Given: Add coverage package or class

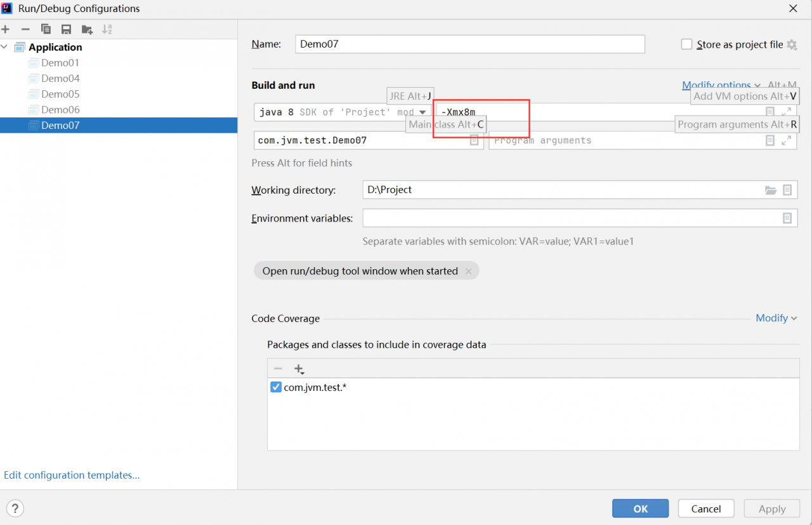Looking at the screenshot, I should [299, 369].
